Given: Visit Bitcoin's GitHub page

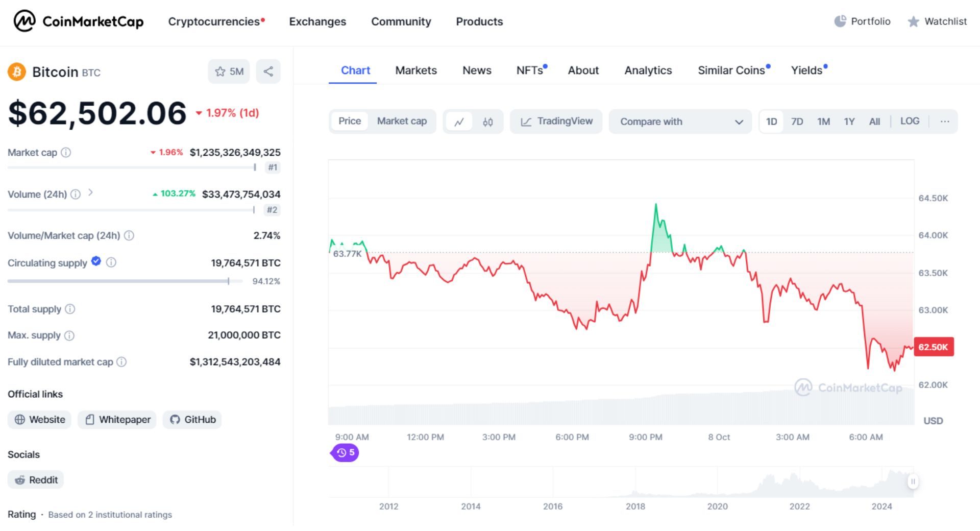Looking at the screenshot, I should coord(191,419).
